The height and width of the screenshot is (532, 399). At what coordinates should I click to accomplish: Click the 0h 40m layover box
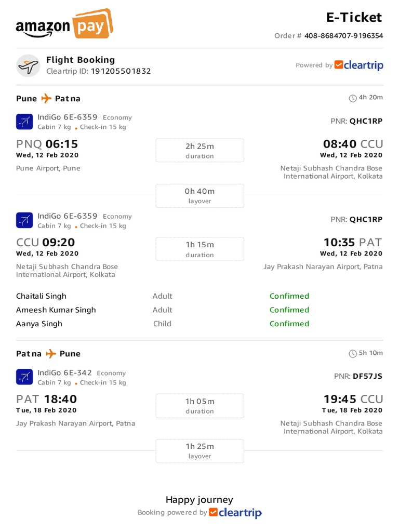click(x=199, y=195)
